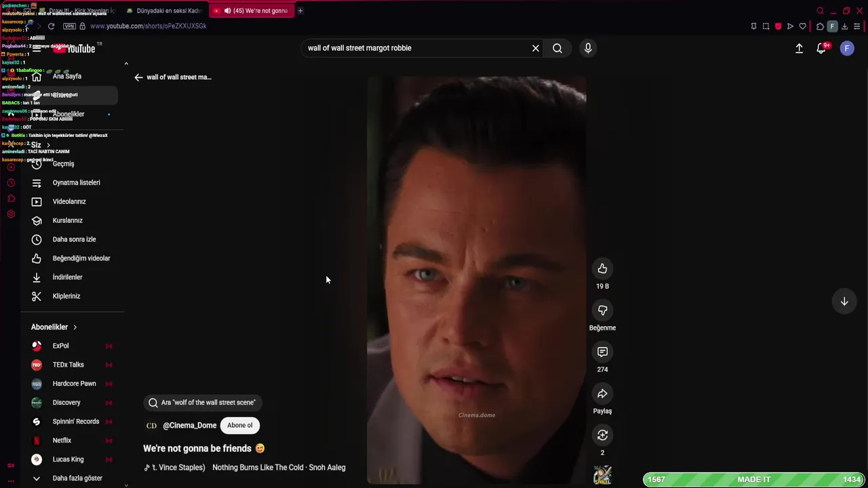Open the sound track thumbnail icon
Image resolution: width=868 pixels, height=488 pixels.
point(602,475)
